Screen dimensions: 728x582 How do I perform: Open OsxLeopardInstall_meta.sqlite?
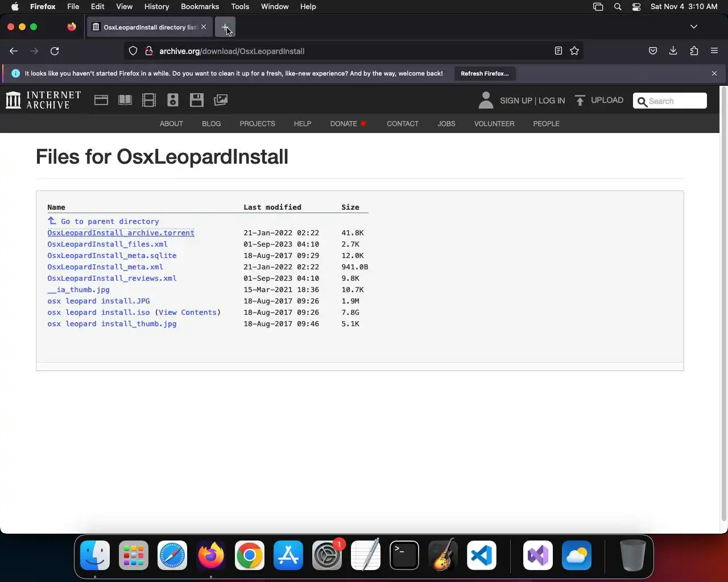tap(112, 255)
